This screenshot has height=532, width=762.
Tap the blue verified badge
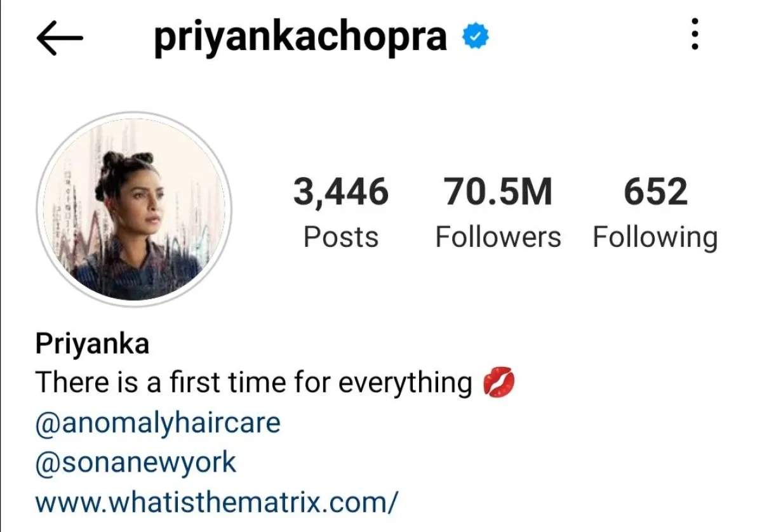click(x=474, y=37)
